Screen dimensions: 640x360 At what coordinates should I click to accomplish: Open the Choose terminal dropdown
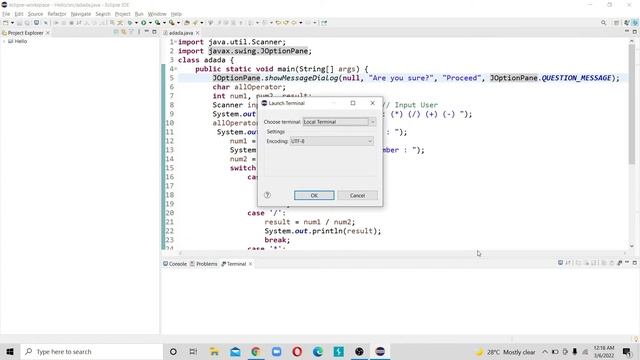[339, 122]
